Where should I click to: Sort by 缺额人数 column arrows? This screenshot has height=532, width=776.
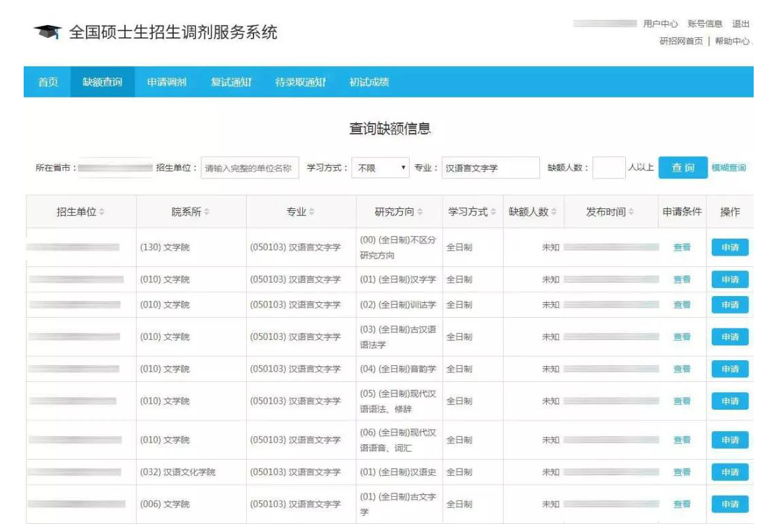click(x=554, y=212)
